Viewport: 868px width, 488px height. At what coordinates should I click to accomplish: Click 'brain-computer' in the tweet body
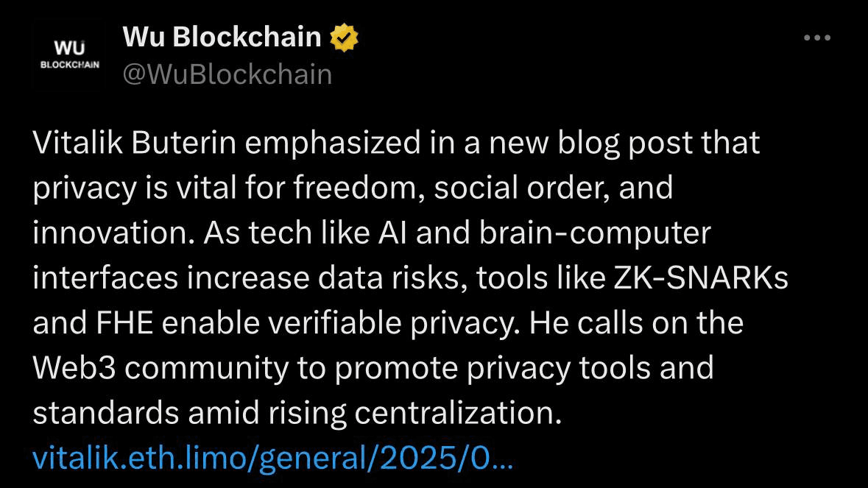pos(595,233)
